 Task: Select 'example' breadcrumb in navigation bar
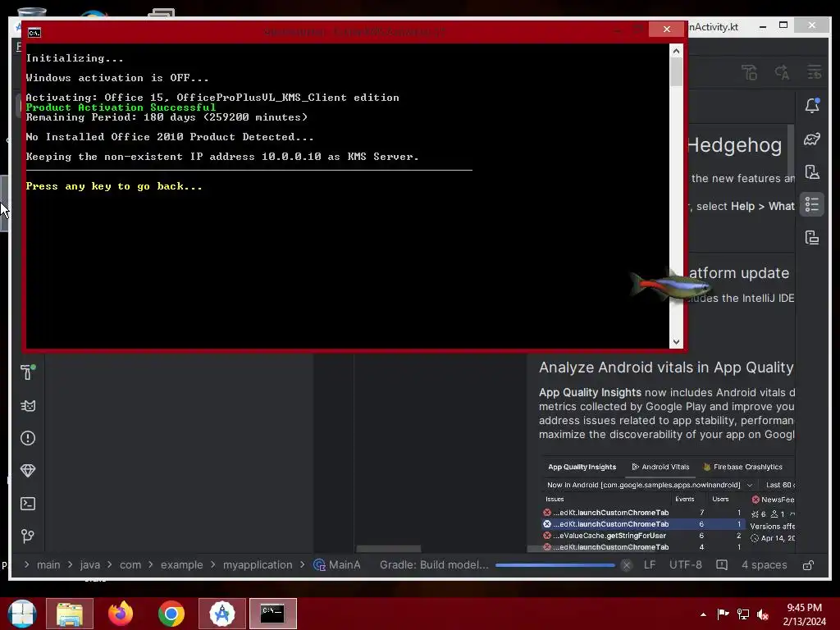point(181,565)
